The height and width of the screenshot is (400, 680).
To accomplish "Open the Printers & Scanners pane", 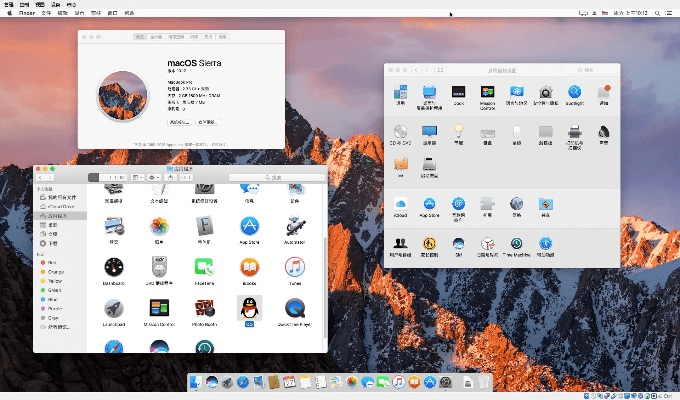I will click(575, 132).
